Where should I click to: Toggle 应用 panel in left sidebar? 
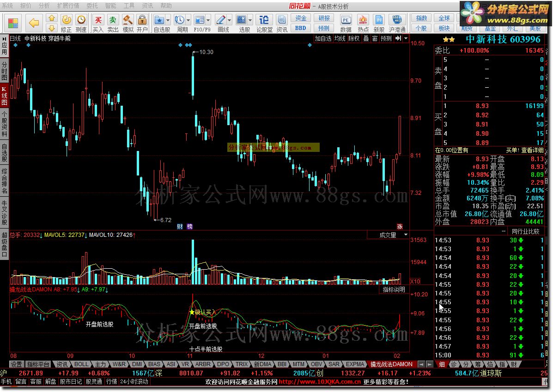point(4,46)
